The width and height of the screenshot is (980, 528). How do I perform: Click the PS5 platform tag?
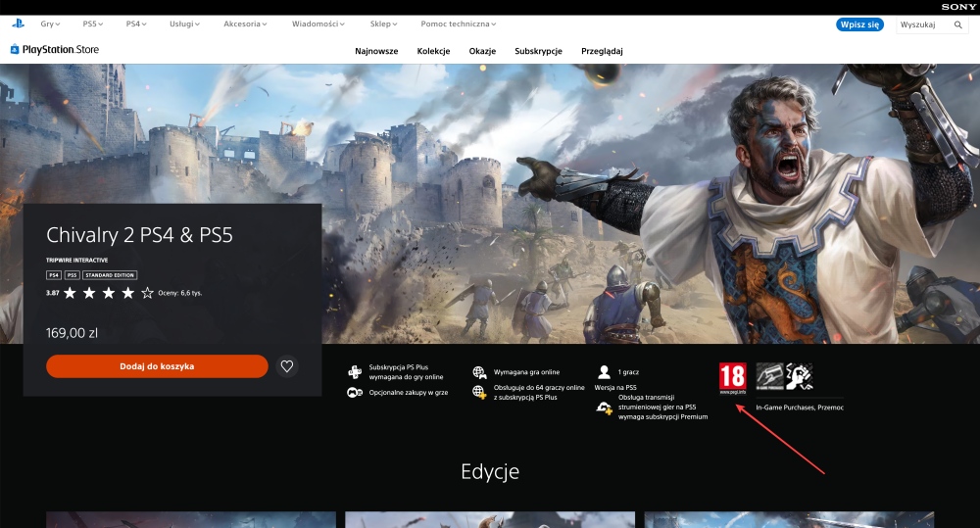pyautogui.click(x=72, y=275)
